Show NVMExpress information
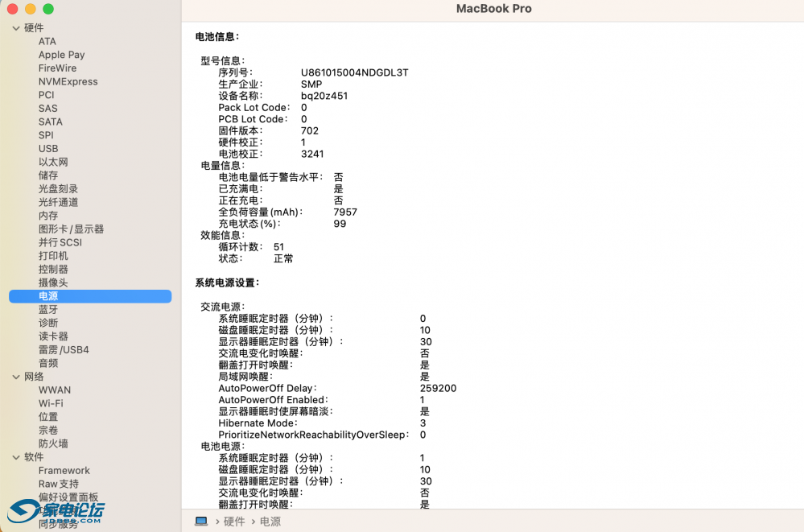 point(68,81)
